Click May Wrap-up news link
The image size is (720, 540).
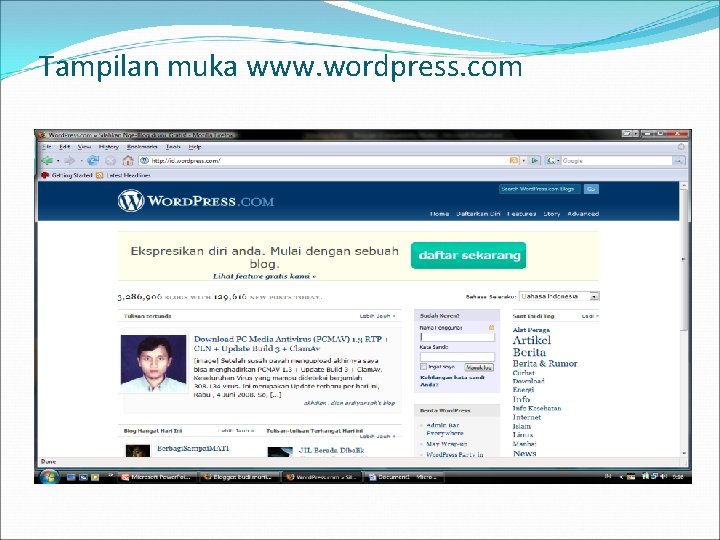point(447,444)
